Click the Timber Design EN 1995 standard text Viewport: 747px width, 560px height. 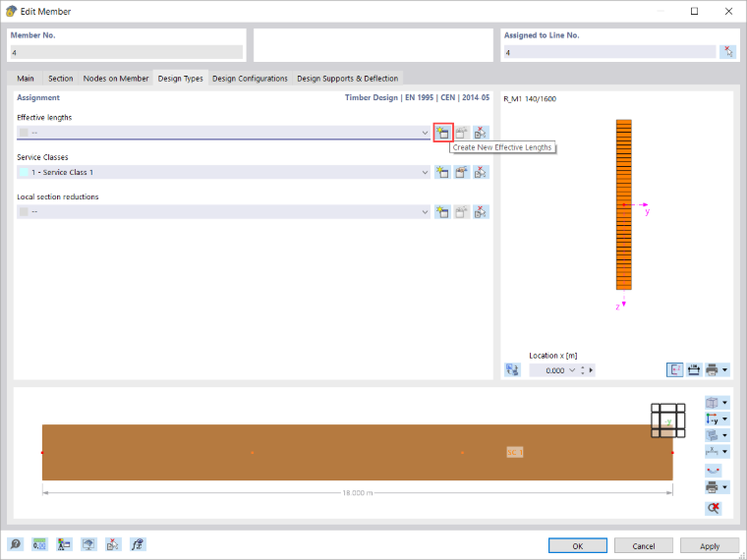point(417,97)
